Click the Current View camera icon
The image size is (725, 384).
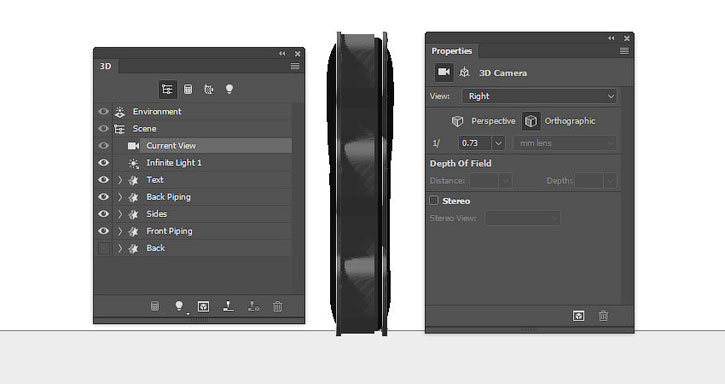(x=133, y=146)
